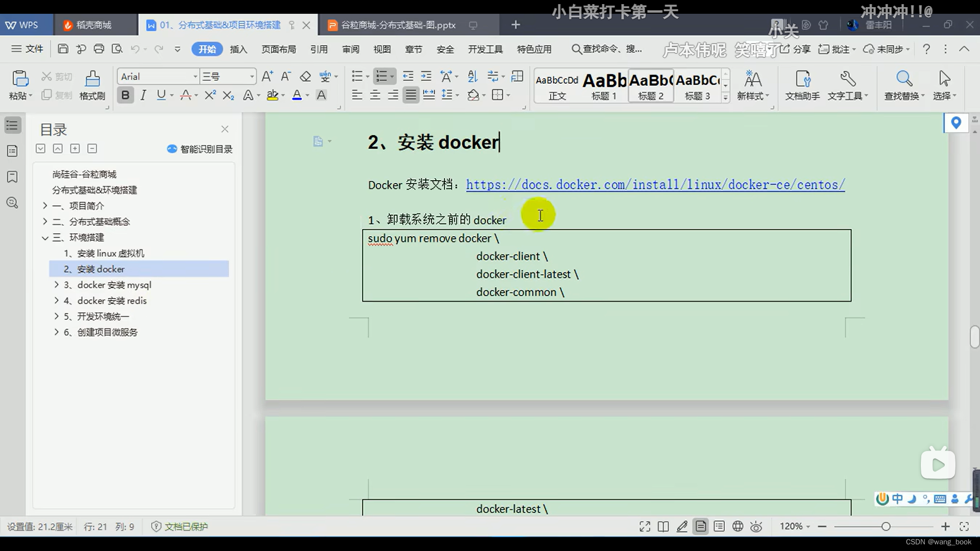Open the docs.docker.com install hyperlink

(x=655, y=185)
